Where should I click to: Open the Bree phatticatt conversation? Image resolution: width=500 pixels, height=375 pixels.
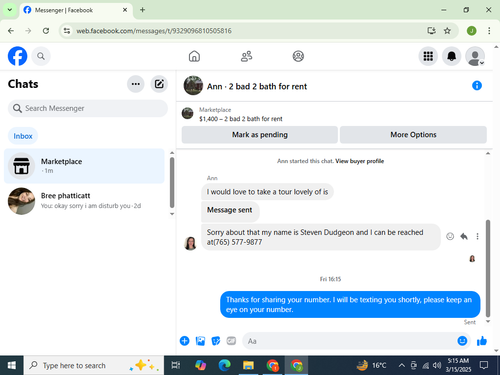click(x=84, y=201)
